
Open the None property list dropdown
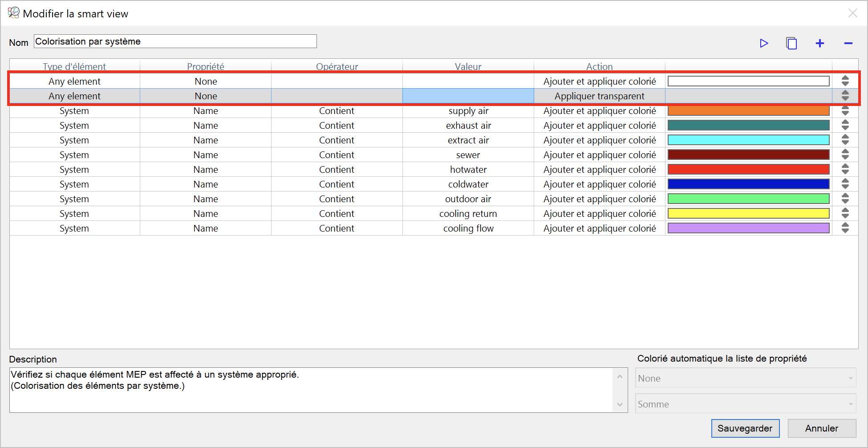point(746,378)
